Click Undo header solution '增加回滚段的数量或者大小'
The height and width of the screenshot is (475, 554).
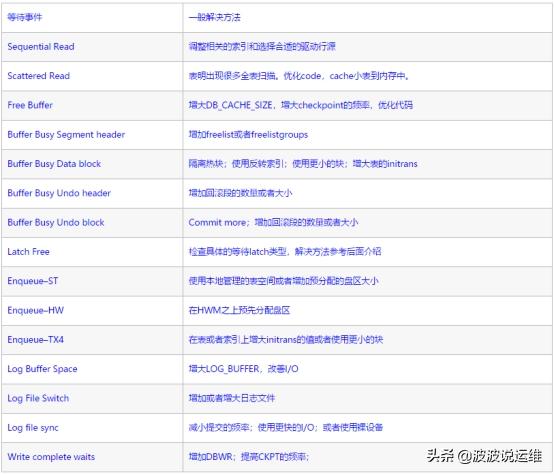point(240,193)
